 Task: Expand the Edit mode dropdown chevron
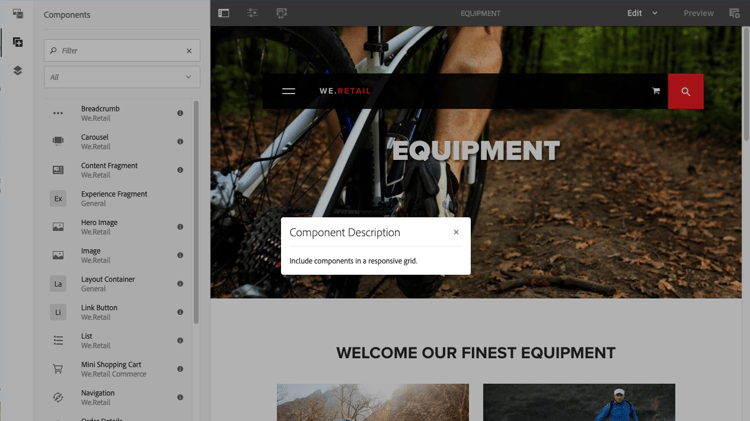(655, 13)
